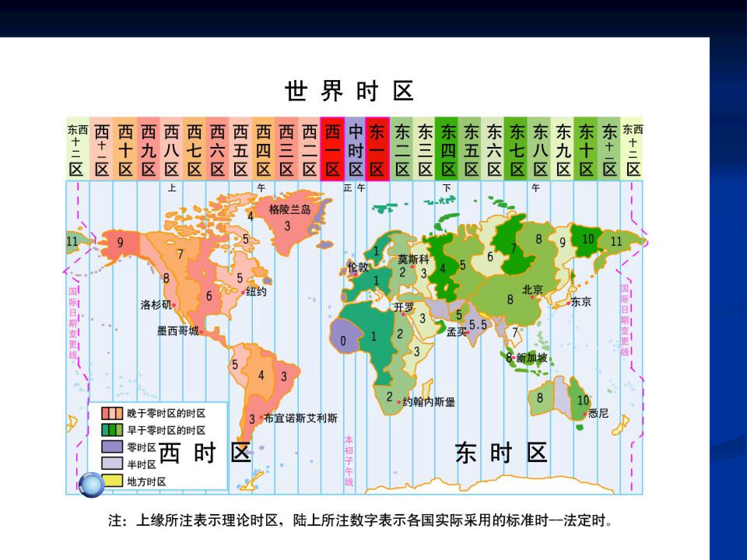Click the purple 零时区 legend swatch
This screenshot has height=560, width=747.
click(112, 447)
